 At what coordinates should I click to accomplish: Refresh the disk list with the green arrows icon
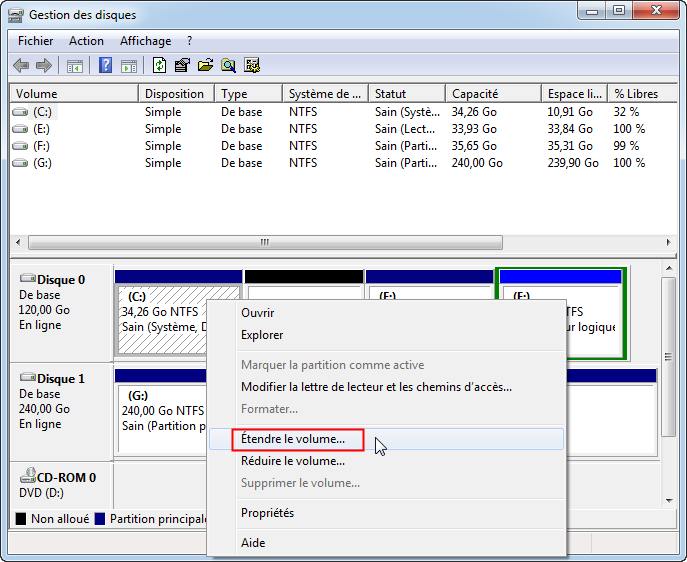(x=159, y=66)
